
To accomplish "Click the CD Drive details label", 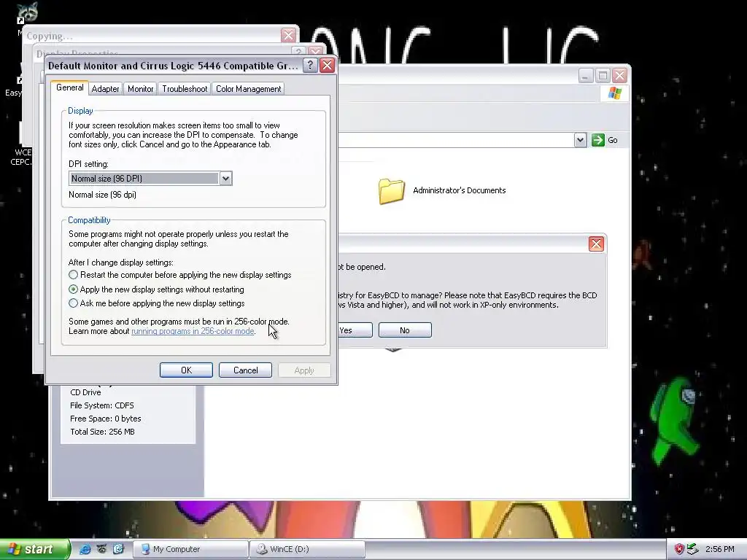I will (x=85, y=392).
